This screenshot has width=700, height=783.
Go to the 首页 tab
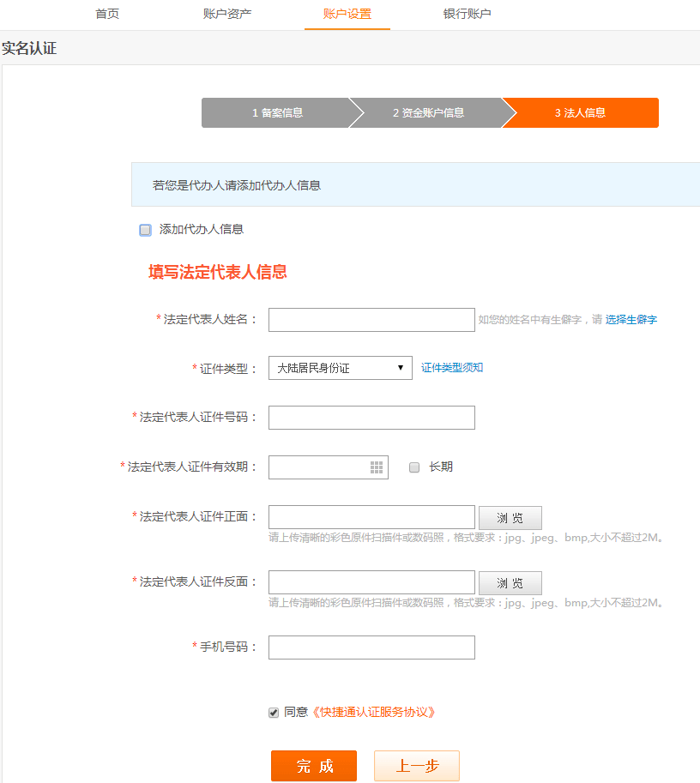pos(107,14)
